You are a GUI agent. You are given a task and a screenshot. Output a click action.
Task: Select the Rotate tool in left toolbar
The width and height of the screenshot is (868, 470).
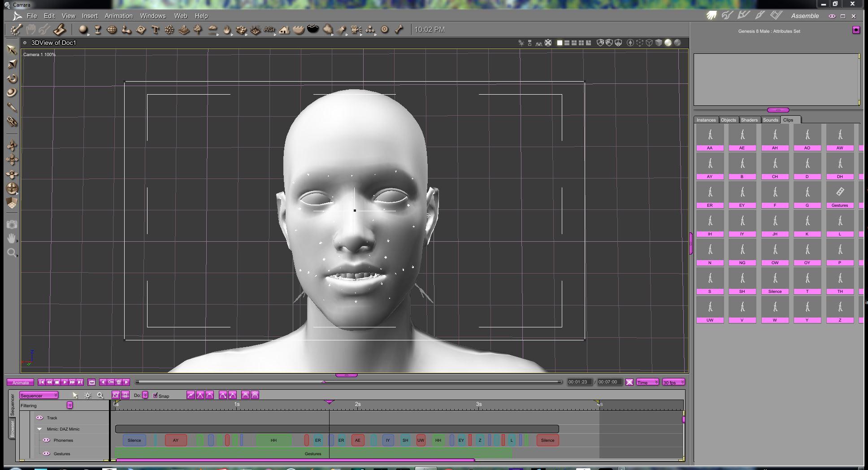pyautogui.click(x=12, y=78)
